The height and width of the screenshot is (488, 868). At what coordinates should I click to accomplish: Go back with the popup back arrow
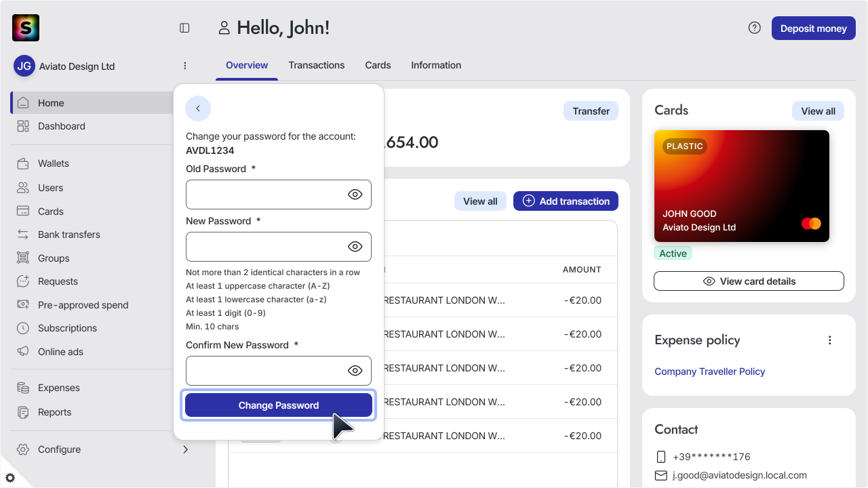click(x=198, y=108)
